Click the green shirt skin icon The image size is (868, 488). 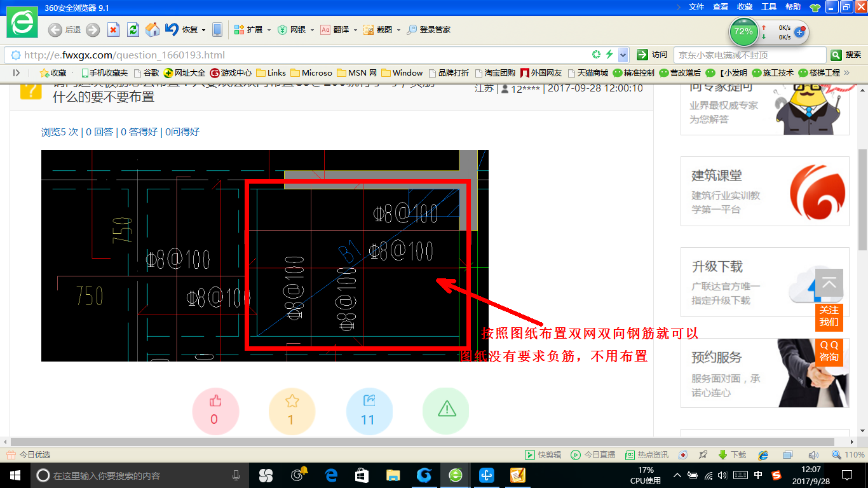click(x=815, y=8)
